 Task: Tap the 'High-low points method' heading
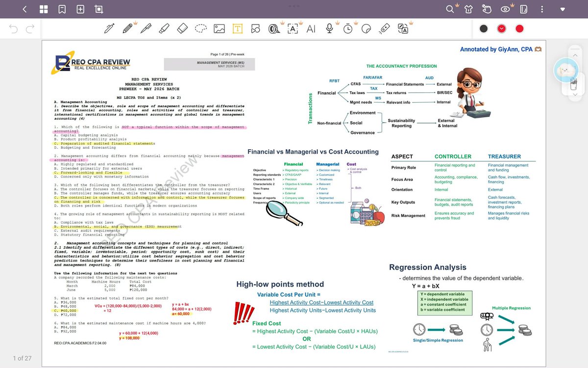click(x=280, y=284)
